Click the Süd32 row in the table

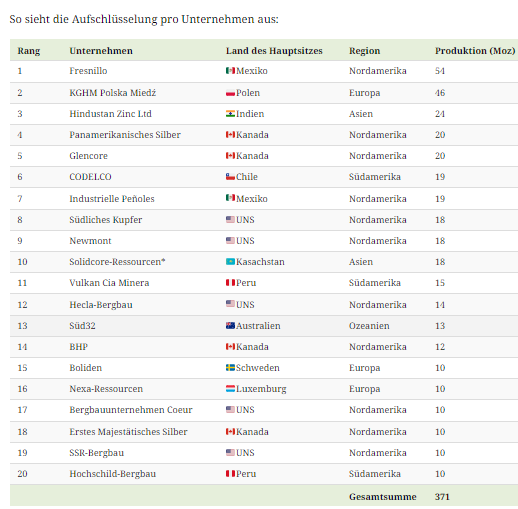[x=264, y=326]
